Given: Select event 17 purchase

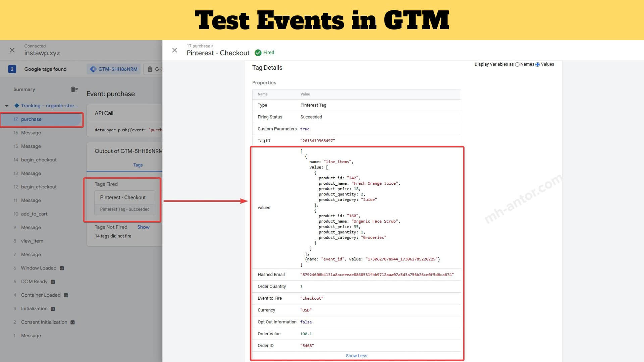Looking at the screenshot, I should [42, 119].
